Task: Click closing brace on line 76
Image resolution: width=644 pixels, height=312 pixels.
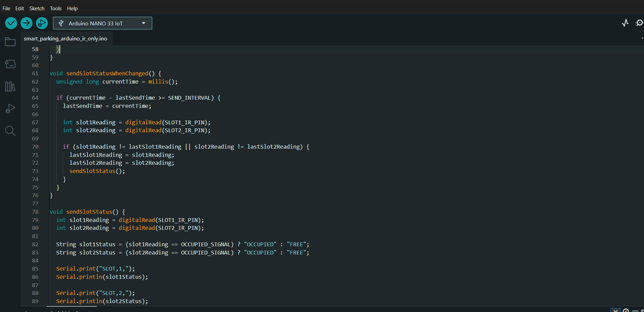Action: click(x=51, y=196)
